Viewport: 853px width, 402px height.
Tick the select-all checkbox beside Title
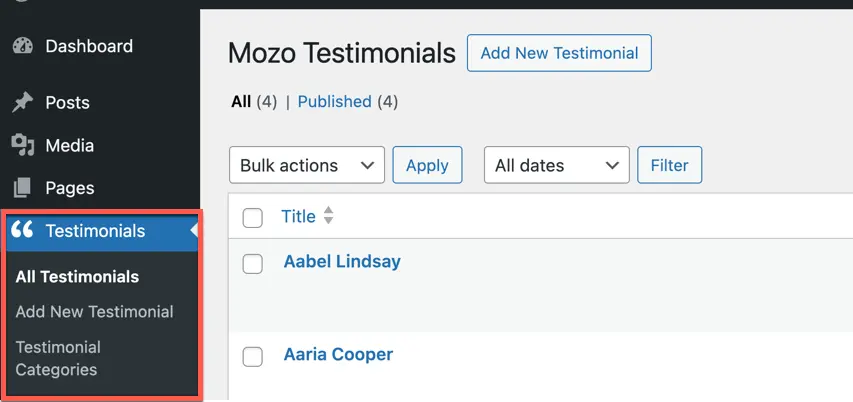tap(252, 218)
